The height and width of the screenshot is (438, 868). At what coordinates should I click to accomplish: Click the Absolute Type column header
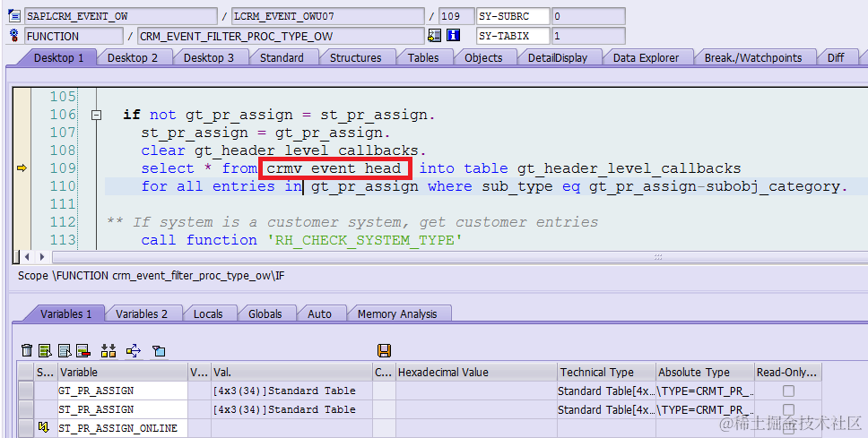pos(705,373)
